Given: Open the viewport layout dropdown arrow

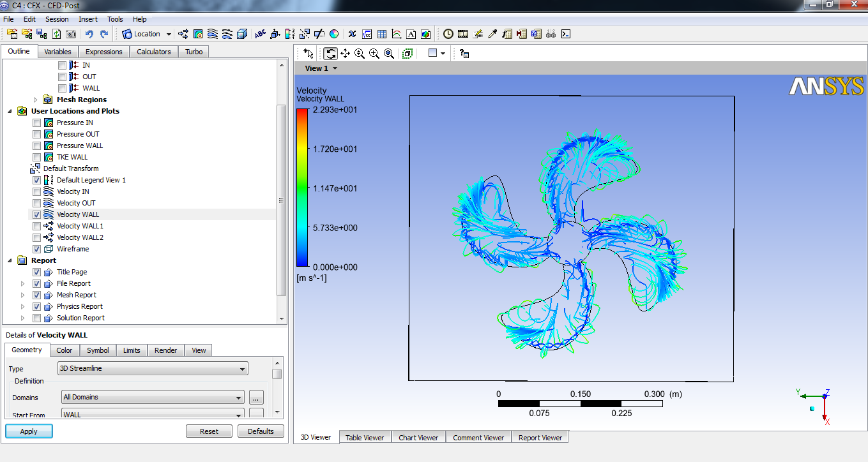Looking at the screenshot, I should (x=443, y=54).
